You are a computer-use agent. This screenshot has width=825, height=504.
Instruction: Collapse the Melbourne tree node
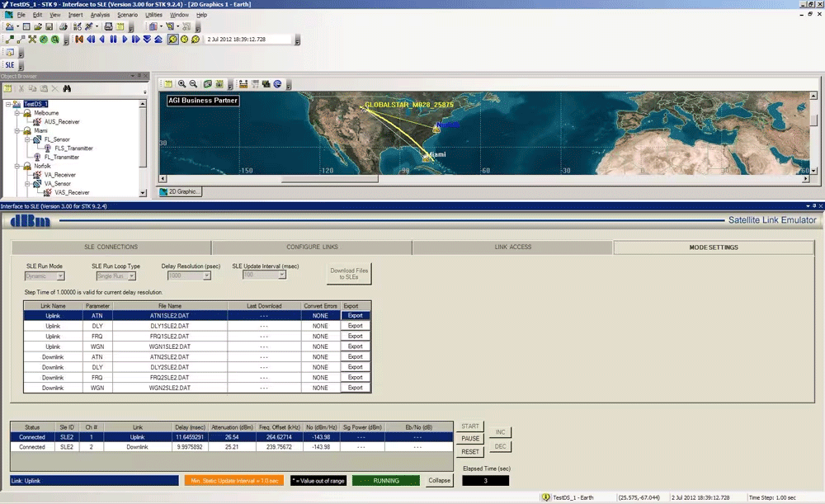[16, 113]
